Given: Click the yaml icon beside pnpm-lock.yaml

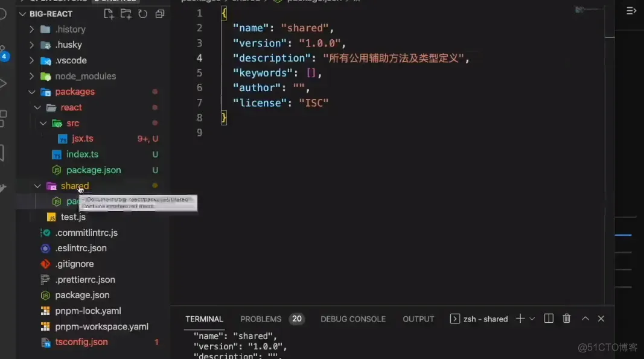Looking at the screenshot, I should pos(46,311).
